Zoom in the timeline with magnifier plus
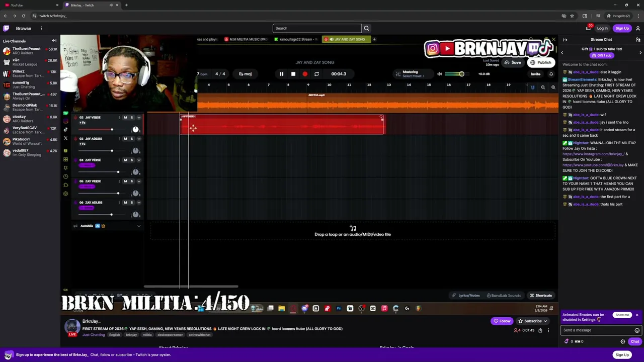 [553, 87]
